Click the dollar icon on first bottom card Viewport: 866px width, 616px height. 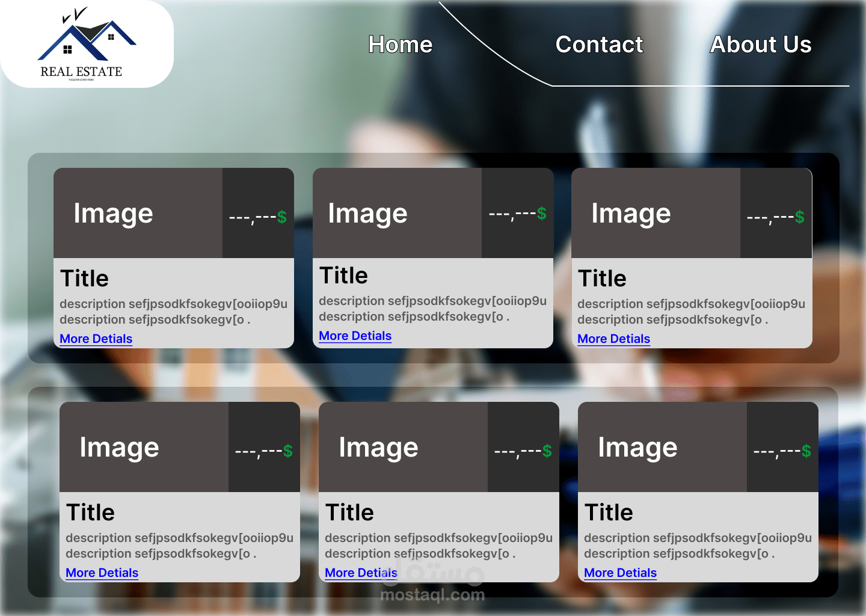click(287, 452)
